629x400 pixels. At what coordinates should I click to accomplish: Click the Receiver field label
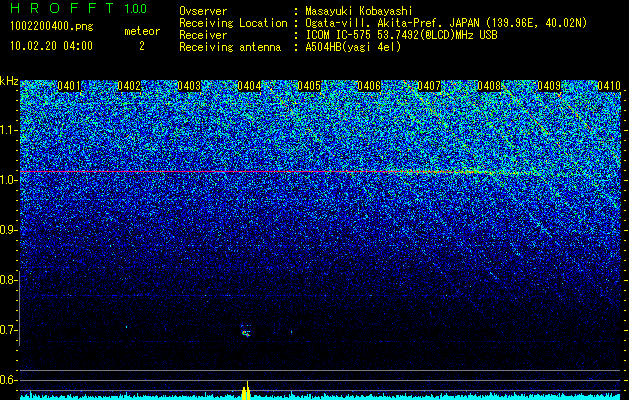point(203,35)
